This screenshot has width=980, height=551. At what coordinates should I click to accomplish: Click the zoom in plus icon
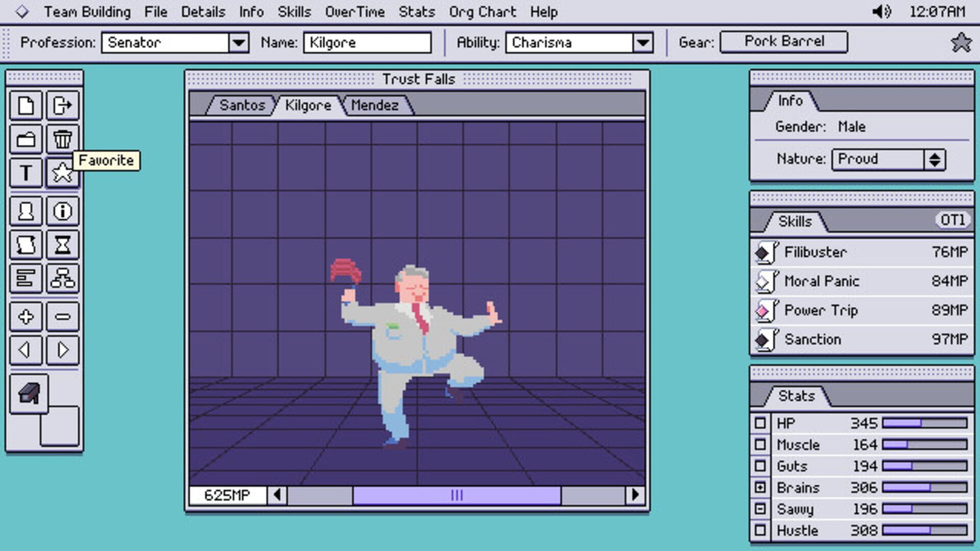[26, 317]
